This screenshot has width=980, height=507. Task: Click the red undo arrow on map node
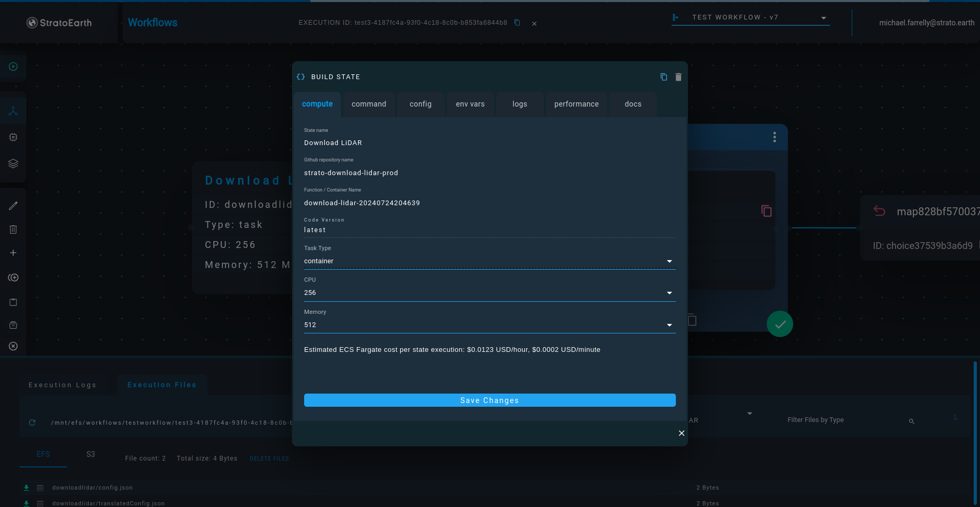coord(879,211)
